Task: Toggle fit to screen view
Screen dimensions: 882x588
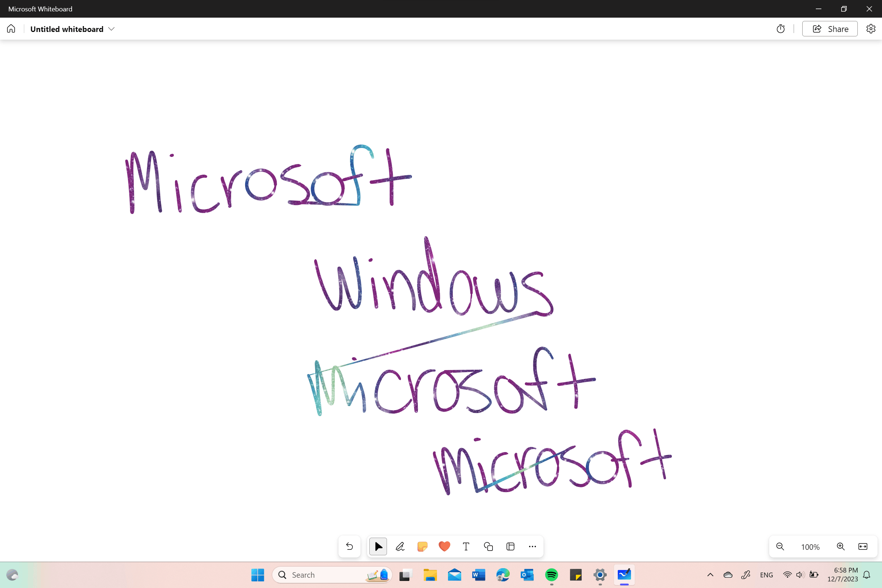Action: (x=863, y=546)
